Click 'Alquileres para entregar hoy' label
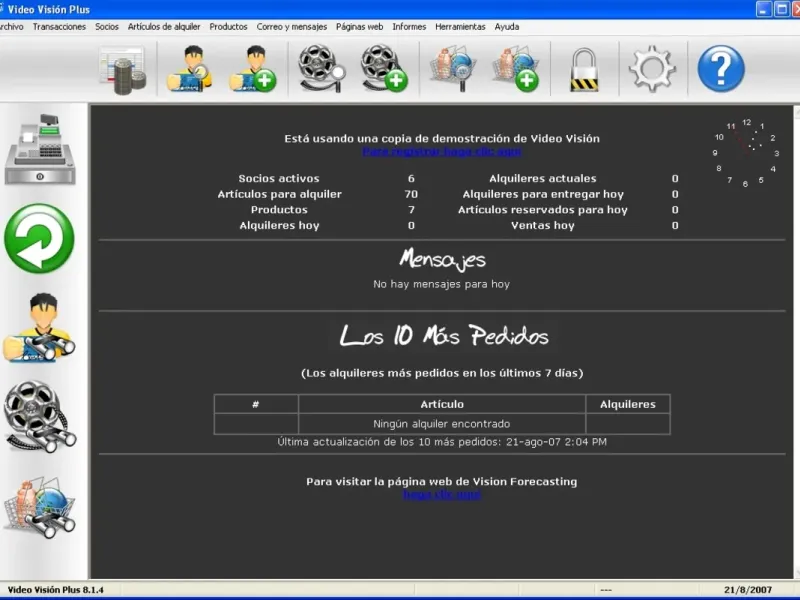The image size is (800, 600). 543,194
